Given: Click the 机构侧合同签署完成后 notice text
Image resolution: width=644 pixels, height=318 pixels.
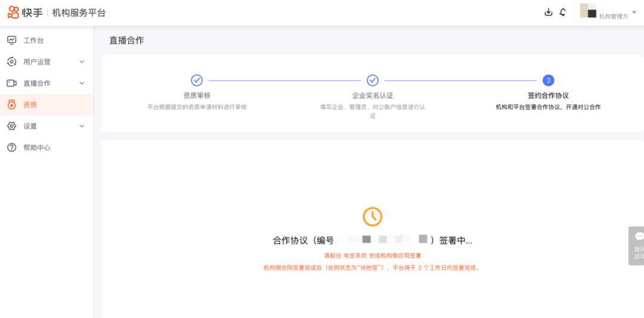Looking at the screenshot, I should click(x=373, y=268).
